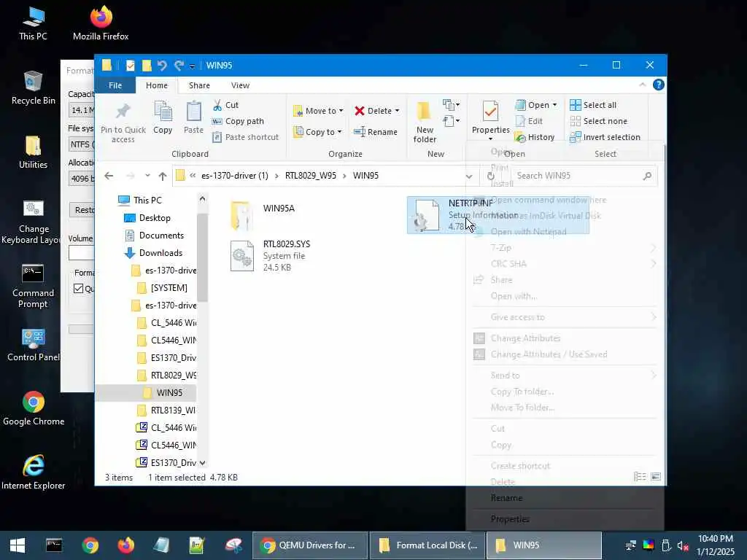
Task: Click the New folder icon
Action: pos(424,112)
